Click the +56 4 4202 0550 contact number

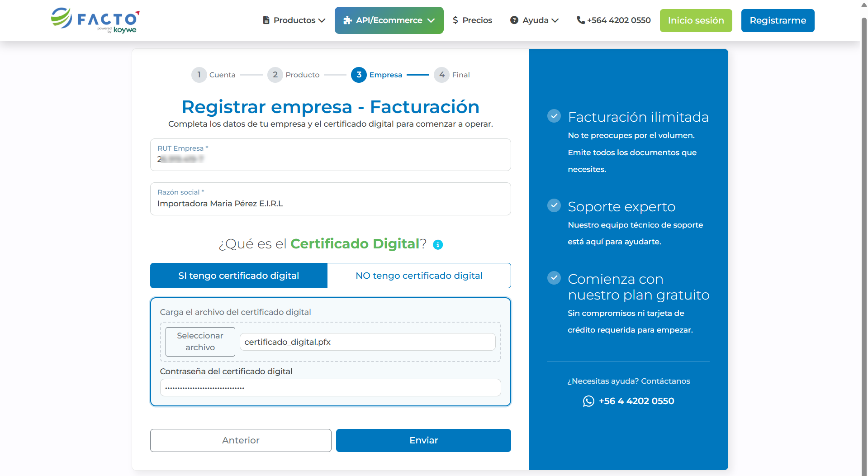click(x=636, y=401)
